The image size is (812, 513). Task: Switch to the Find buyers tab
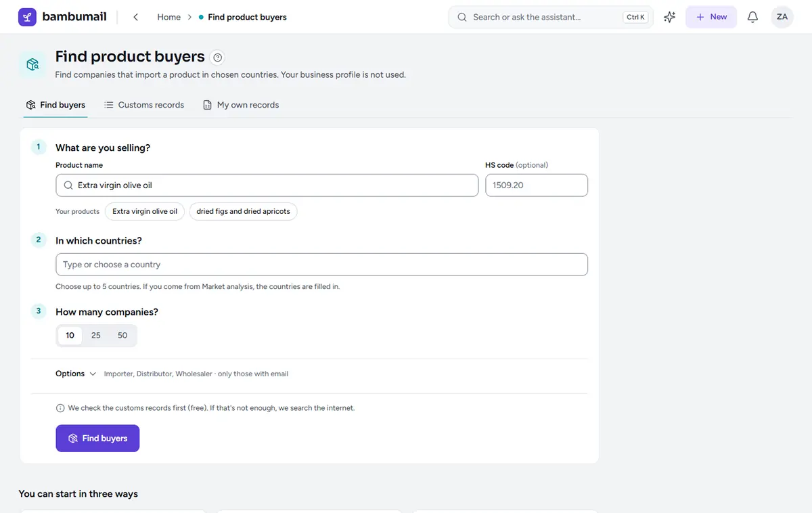[55, 105]
